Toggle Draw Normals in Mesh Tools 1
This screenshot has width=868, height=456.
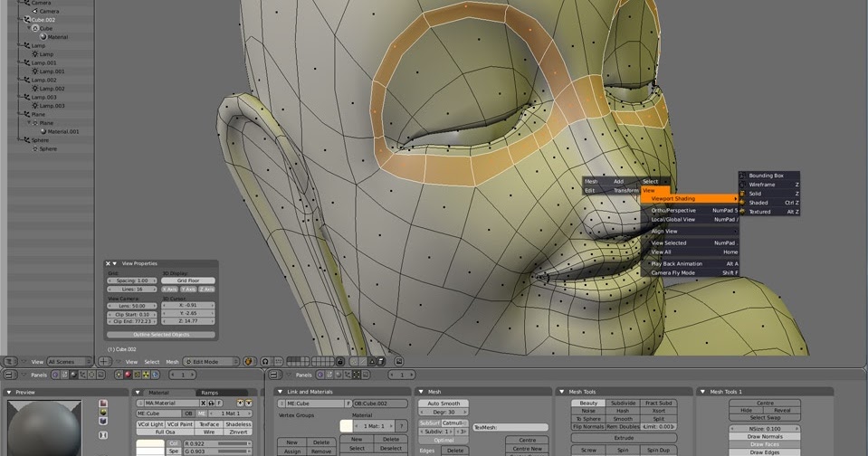click(x=765, y=437)
